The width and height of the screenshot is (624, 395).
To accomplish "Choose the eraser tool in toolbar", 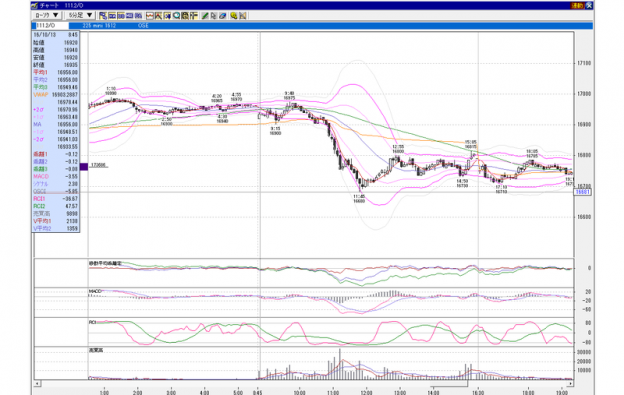I will pos(223,16).
